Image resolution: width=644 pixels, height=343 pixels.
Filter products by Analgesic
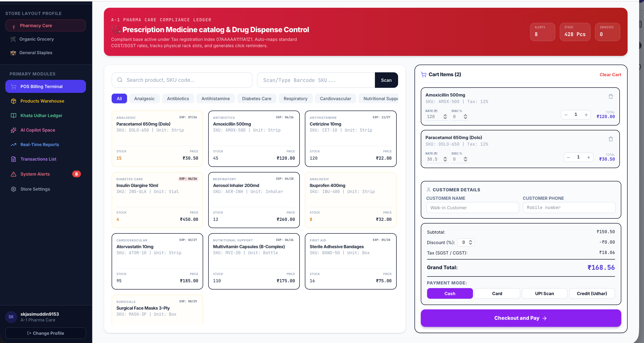[x=144, y=98]
